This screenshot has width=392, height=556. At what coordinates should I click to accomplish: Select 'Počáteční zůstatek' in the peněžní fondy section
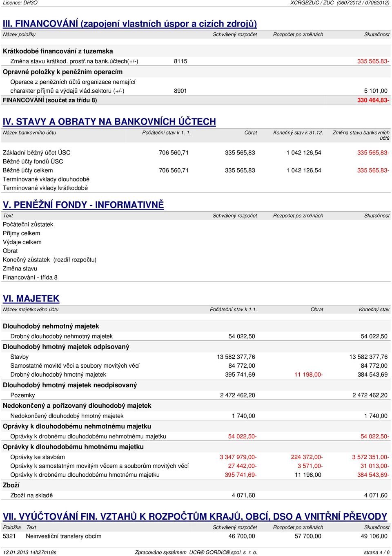[28, 224]
